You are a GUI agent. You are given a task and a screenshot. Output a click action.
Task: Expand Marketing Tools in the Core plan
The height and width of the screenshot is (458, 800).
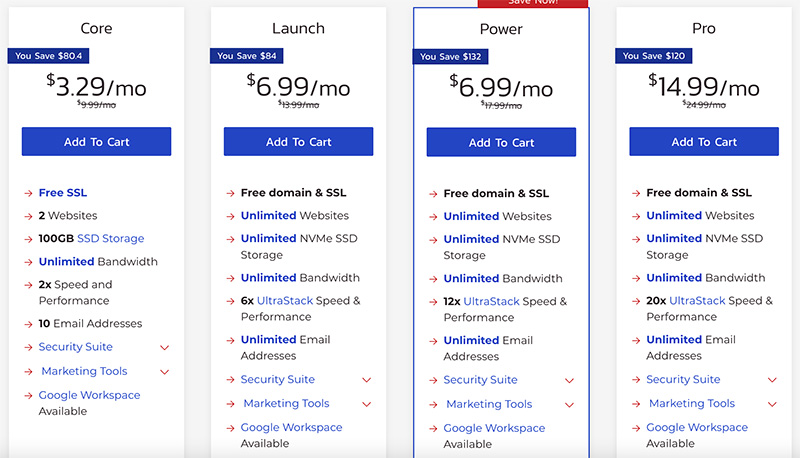pyautogui.click(x=164, y=372)
